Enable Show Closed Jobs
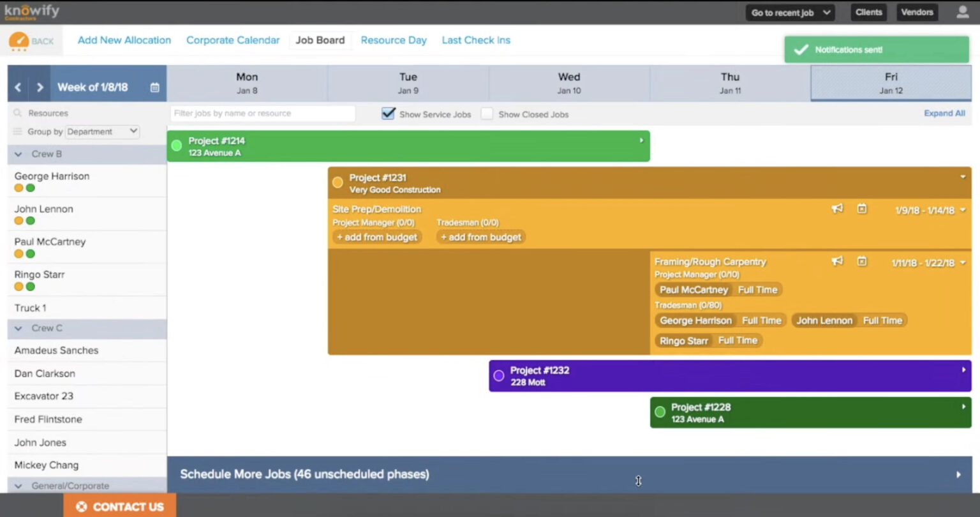 point(487,113)
